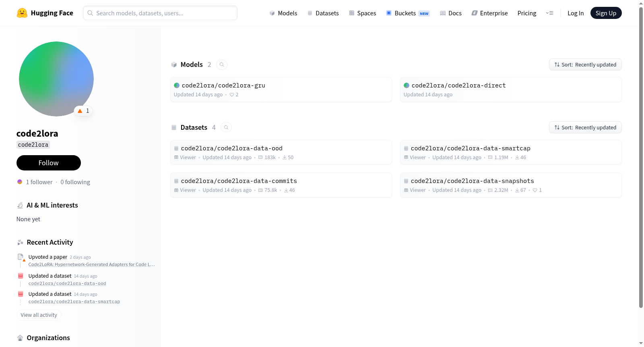Click the dataset icon beside code2lora-data-commits
The image size is (644, 347).
point(176,181)
